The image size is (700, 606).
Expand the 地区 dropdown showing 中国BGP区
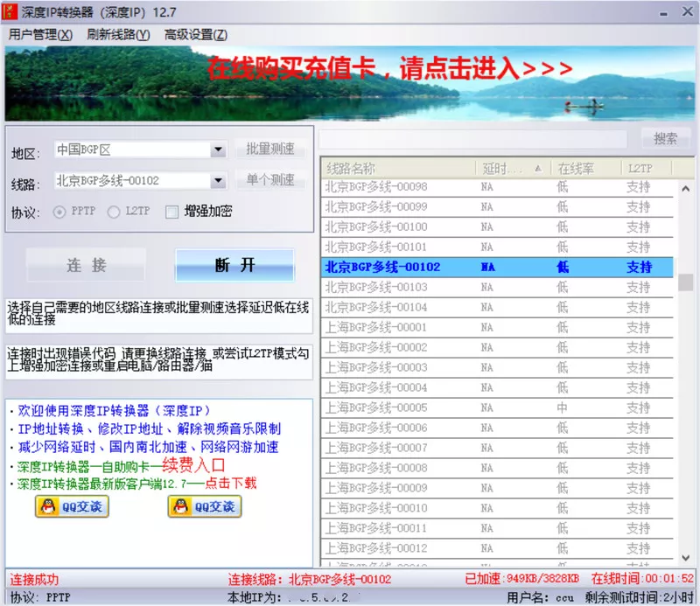218,150
